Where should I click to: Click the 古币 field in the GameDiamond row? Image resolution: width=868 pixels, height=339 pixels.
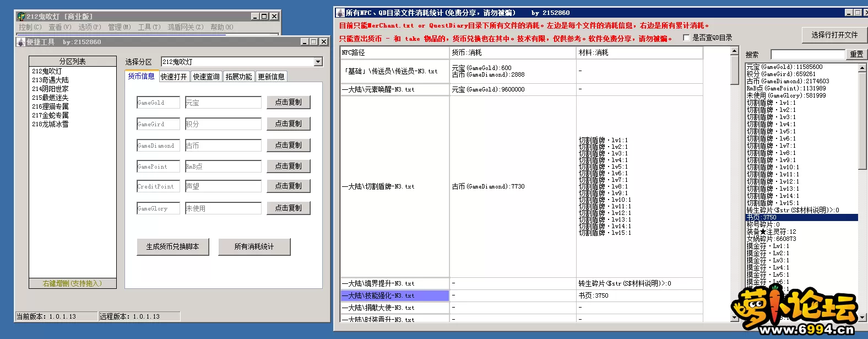point(223,146)
